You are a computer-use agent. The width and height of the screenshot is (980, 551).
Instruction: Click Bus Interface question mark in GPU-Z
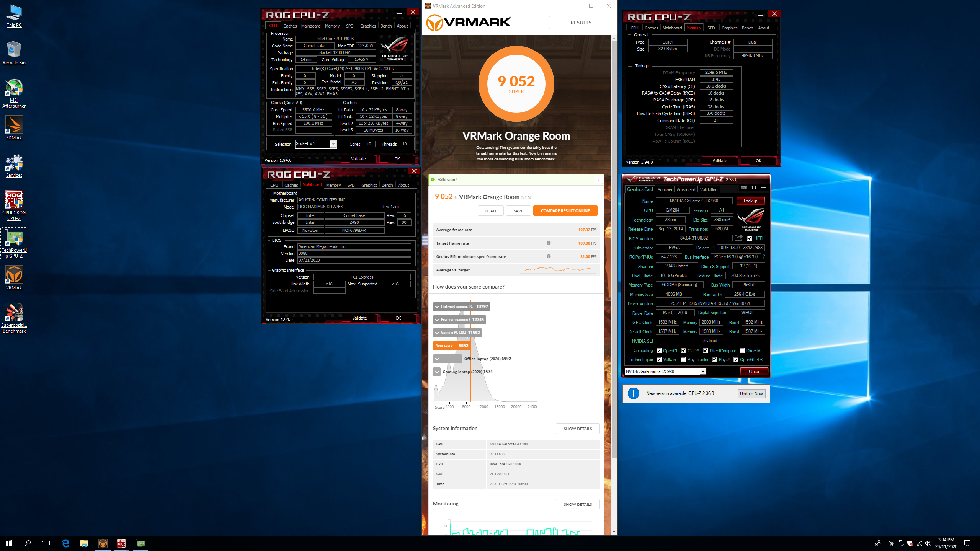(x=764, y=257)
